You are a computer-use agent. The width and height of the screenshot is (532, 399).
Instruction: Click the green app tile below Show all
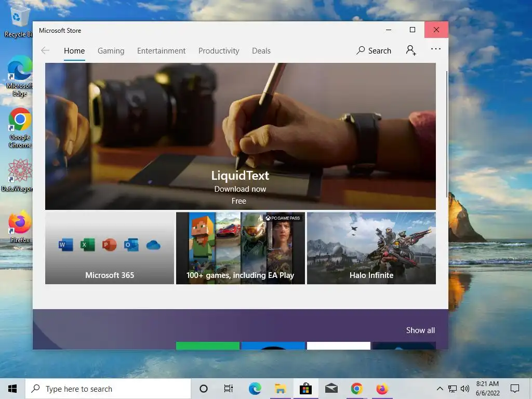208,345
